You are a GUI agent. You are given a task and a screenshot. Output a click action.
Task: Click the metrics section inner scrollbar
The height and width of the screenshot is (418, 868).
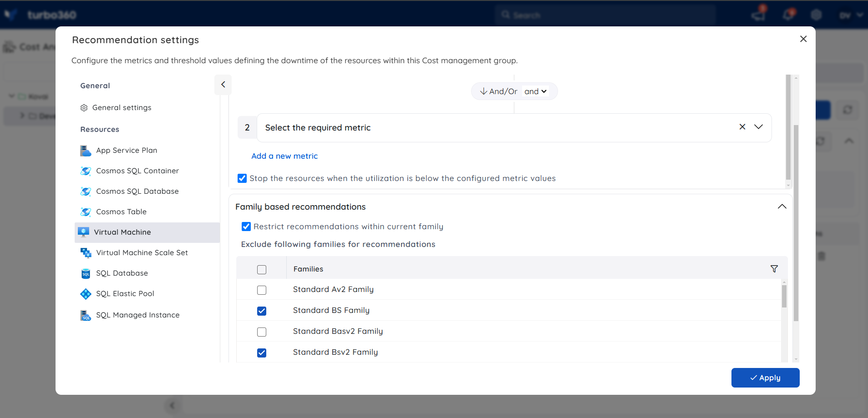point(788,127)
